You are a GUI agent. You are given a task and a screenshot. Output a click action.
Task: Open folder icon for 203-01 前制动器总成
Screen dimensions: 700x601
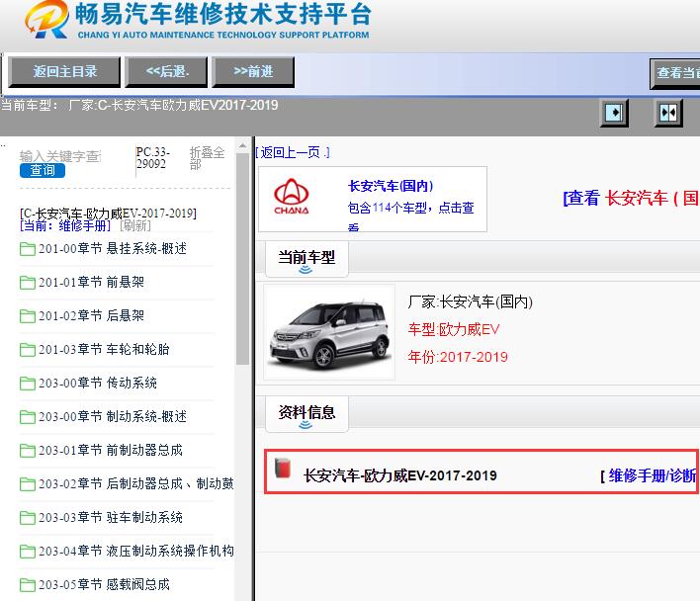click(28, 451)
